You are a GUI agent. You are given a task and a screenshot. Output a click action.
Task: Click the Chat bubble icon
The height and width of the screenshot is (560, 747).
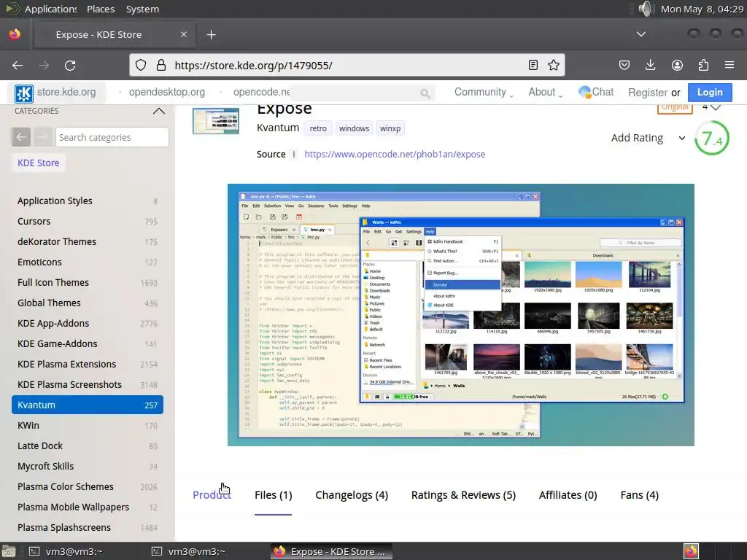584,92
